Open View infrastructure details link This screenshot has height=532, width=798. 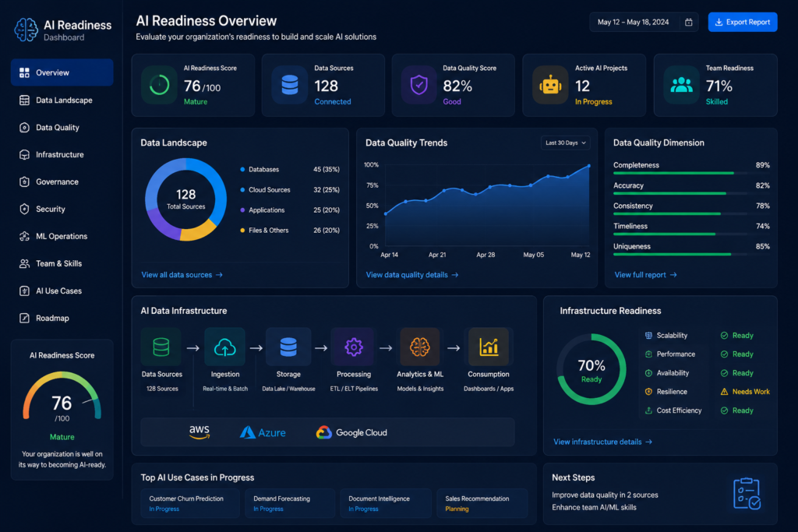[x=602, y=442]
